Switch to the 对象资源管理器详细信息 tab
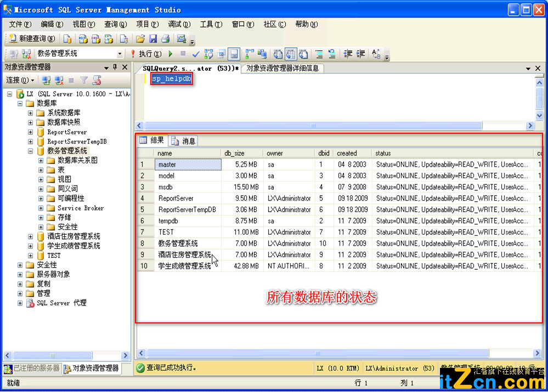 click(283, 68)
